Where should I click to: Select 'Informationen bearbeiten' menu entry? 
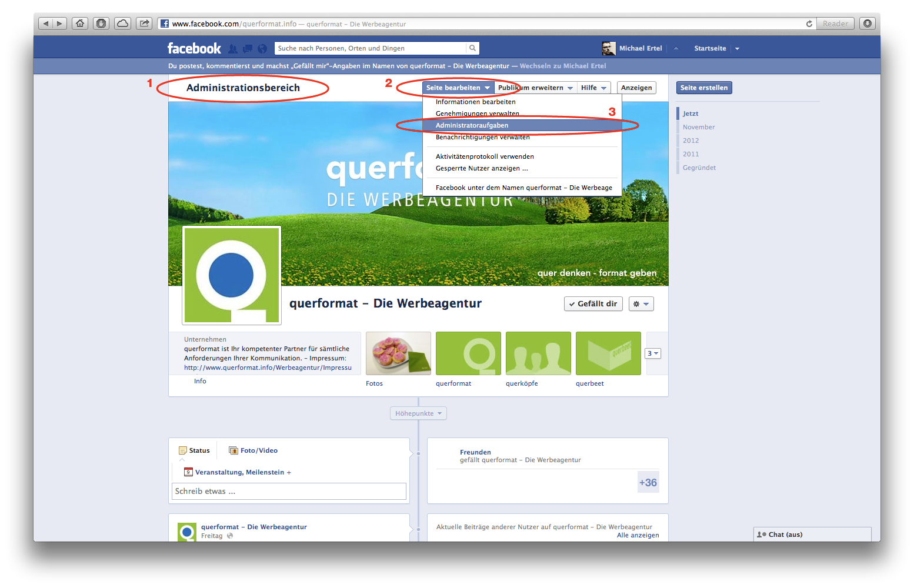[522, 102]
